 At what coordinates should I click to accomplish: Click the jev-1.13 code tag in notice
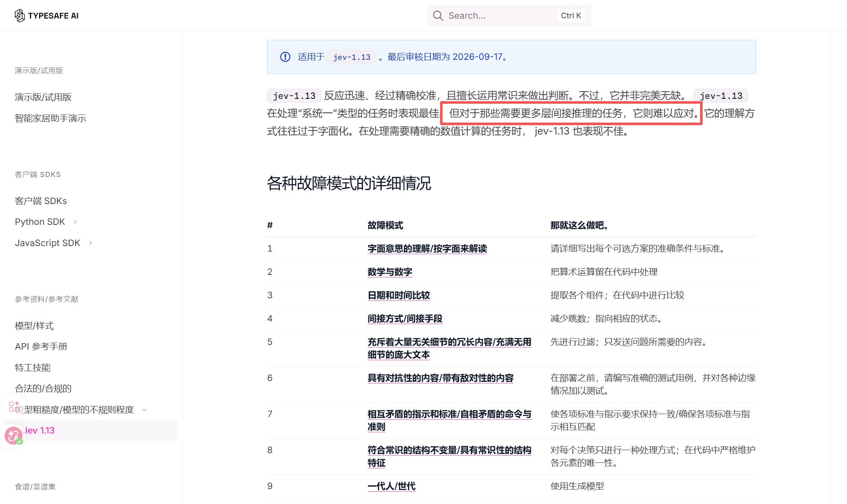(x=352, y=57)
